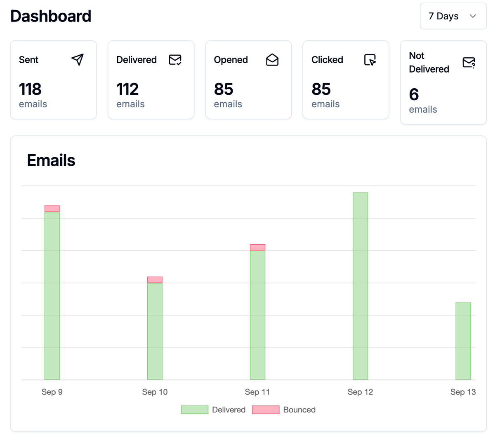
Task: Click the pink bounced segment on Sep 10
Action: [x=155, y=280]
